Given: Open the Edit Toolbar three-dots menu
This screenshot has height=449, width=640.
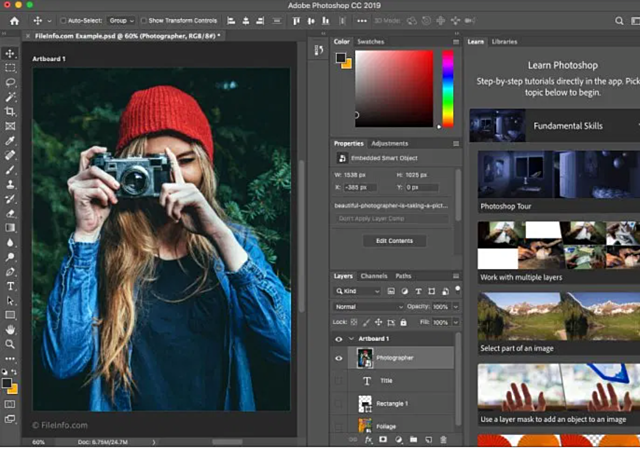Looking at the screenshot, I should point(10,358).
